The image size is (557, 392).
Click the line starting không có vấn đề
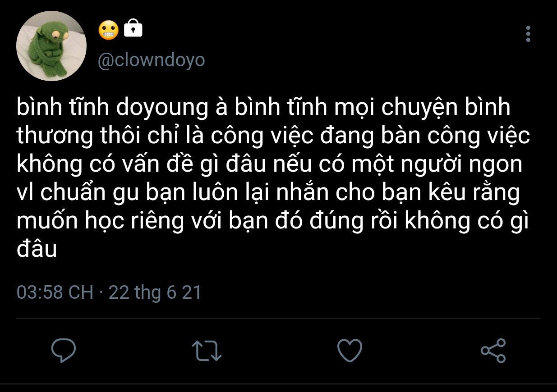(269, 164)
